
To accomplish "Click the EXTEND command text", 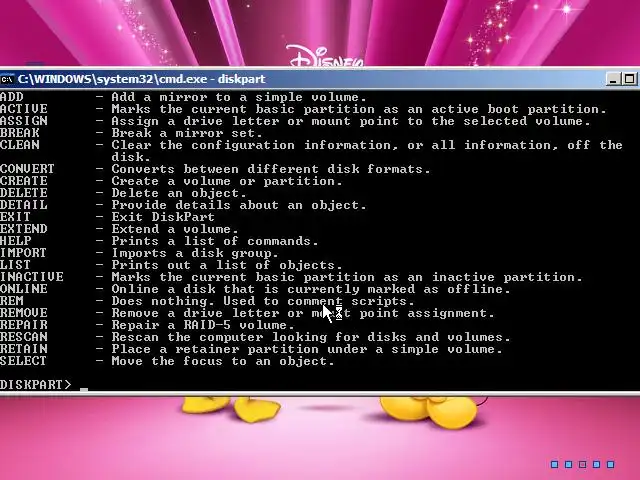I will tap(24, 229).
